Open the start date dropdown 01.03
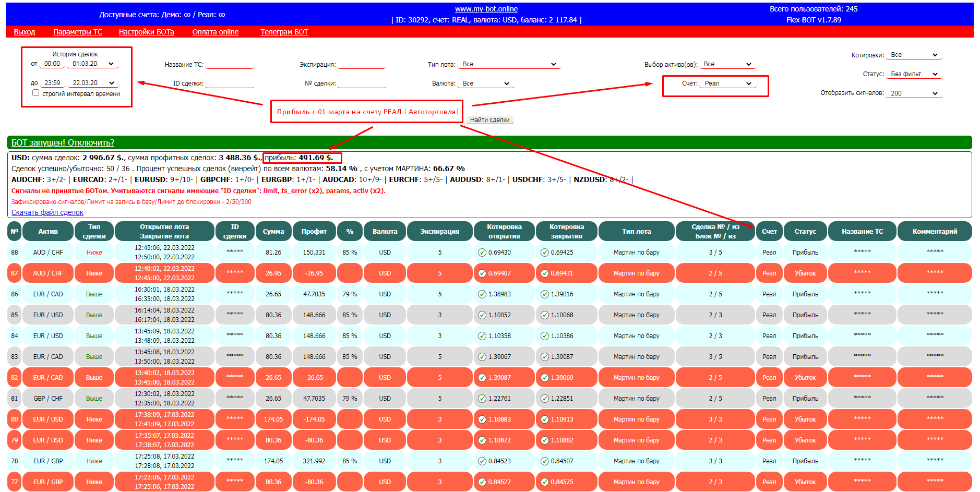This screenshot has width=980, height=492. tap(93, 64)
